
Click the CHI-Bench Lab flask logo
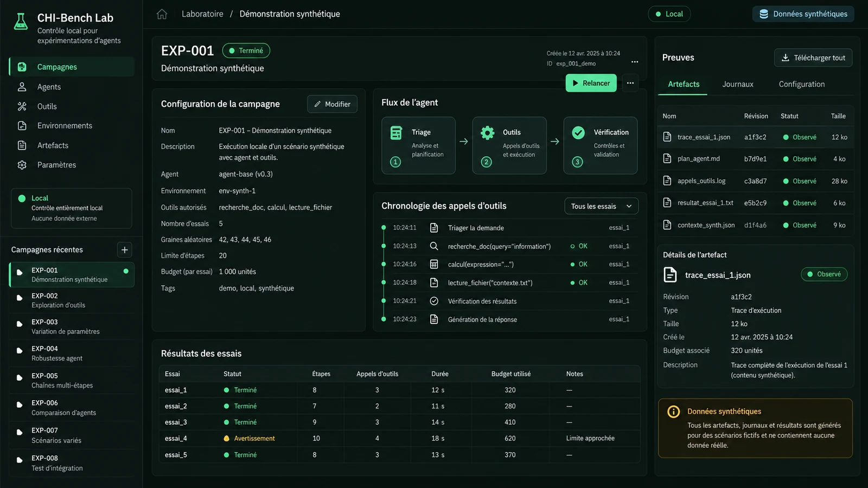pyautogui.click(x=21, y=22)
